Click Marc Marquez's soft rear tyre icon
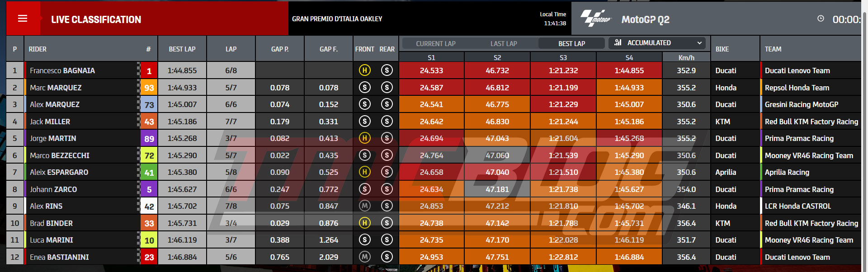The image size is (868, 272). pyautogui.click(x=387, y=87)
